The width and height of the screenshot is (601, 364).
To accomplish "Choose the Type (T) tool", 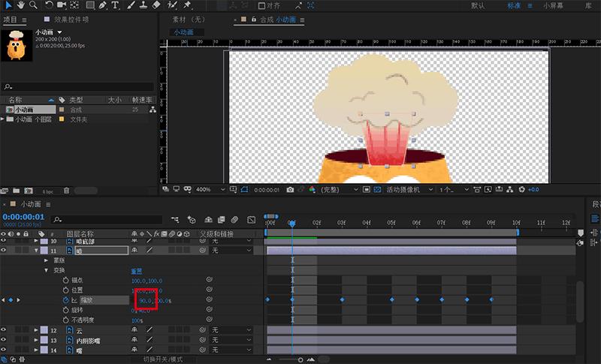I will click(115, 5).
